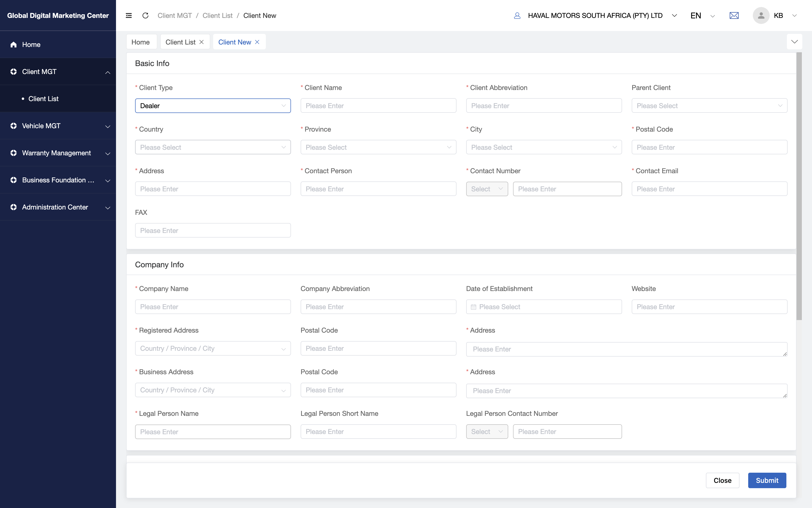Click the Company Abbreviation input field

(378, 307)
